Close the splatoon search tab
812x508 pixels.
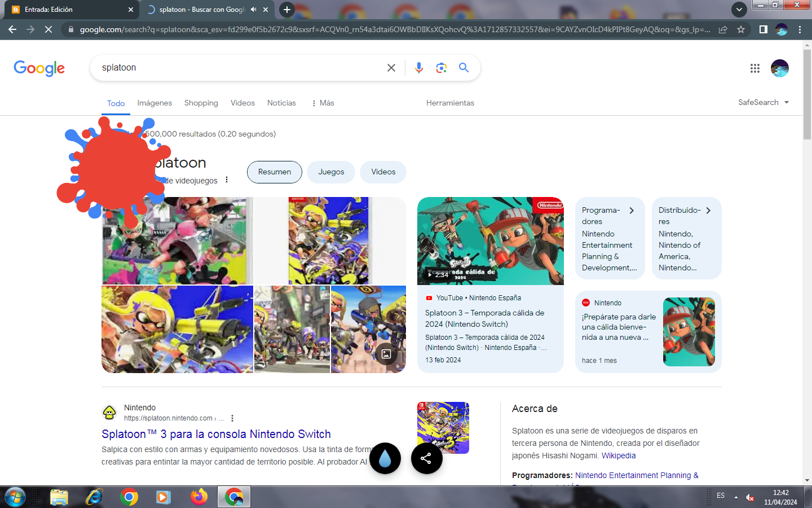pyautogui.click(x=266, y=10)
